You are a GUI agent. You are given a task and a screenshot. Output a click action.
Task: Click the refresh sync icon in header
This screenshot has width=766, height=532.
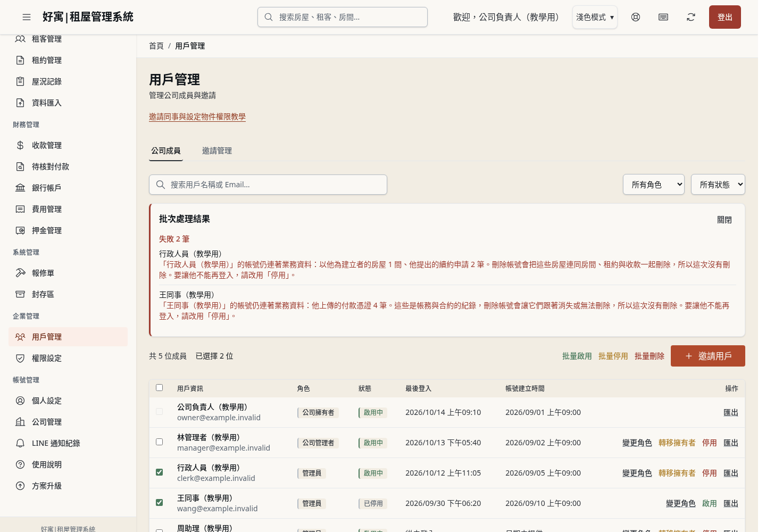[691, 17]
